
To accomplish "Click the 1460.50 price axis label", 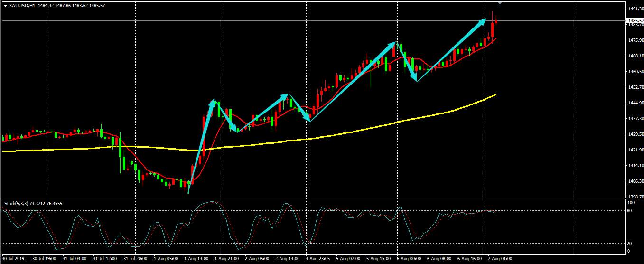I will pyautogui.click(x=636, y=72).
